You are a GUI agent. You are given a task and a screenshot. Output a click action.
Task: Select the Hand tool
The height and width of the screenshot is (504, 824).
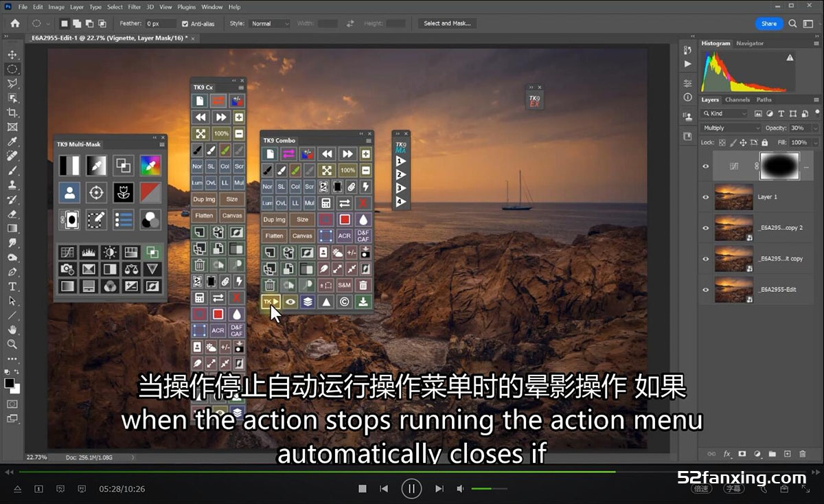(12, 330)
